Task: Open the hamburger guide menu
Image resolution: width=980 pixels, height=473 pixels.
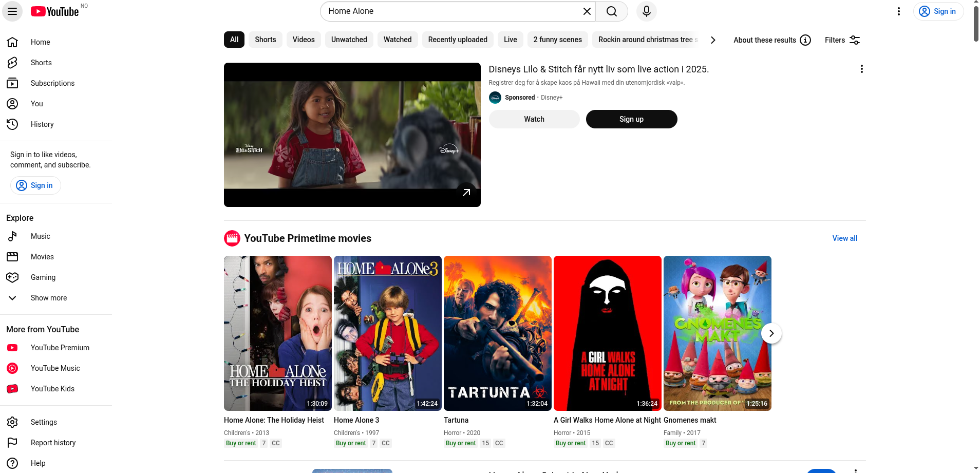Action: 12,11
